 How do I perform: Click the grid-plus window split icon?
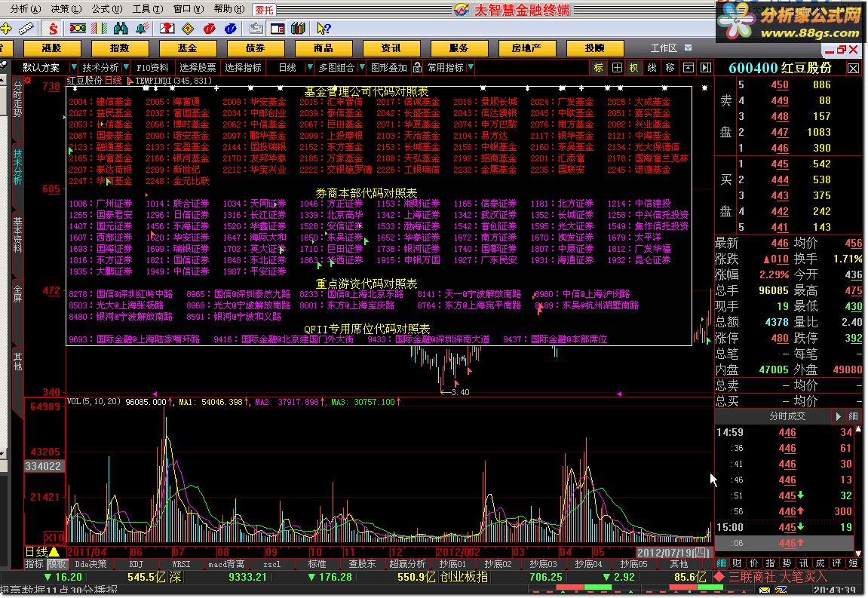[617, 68]
